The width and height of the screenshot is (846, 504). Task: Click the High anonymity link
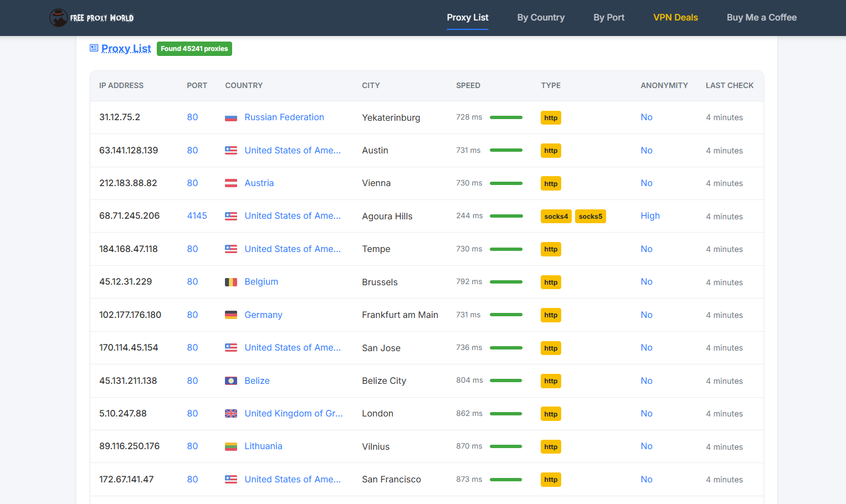pos(650,215)
